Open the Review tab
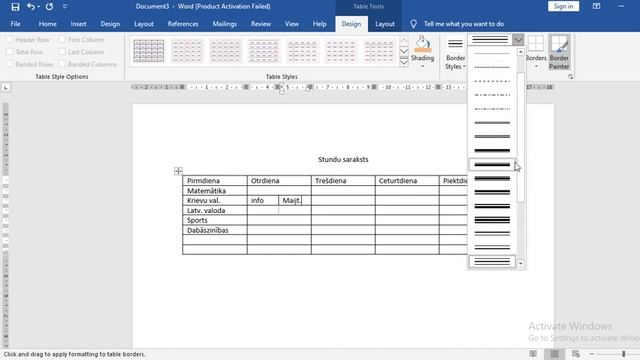 pyautogui.click(x=261, y=24)
